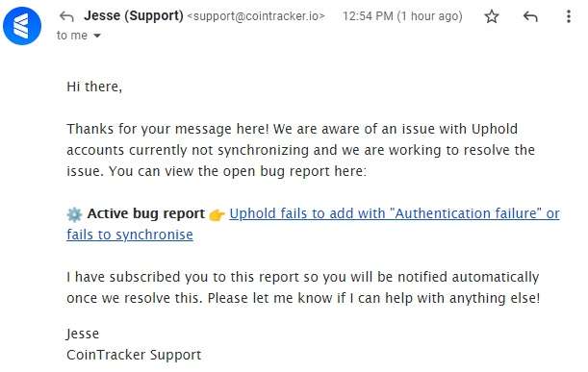Click the bold 'Active bug report' text
This screenshot has height=372, width=588.
point(146,214)
